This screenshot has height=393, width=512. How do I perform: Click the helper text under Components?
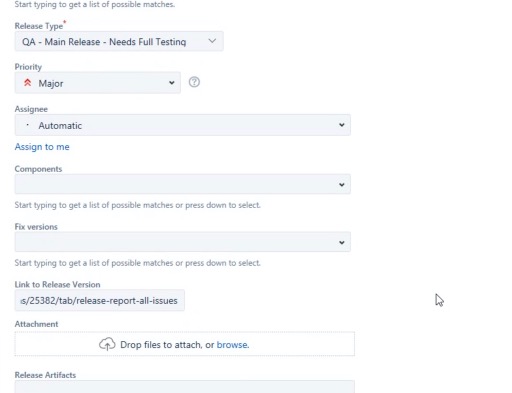[137, 205]
